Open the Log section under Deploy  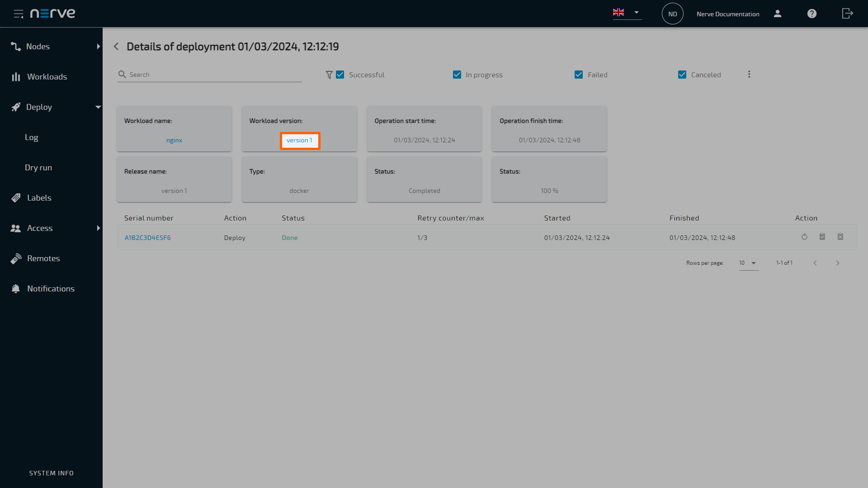coord(32,137)
